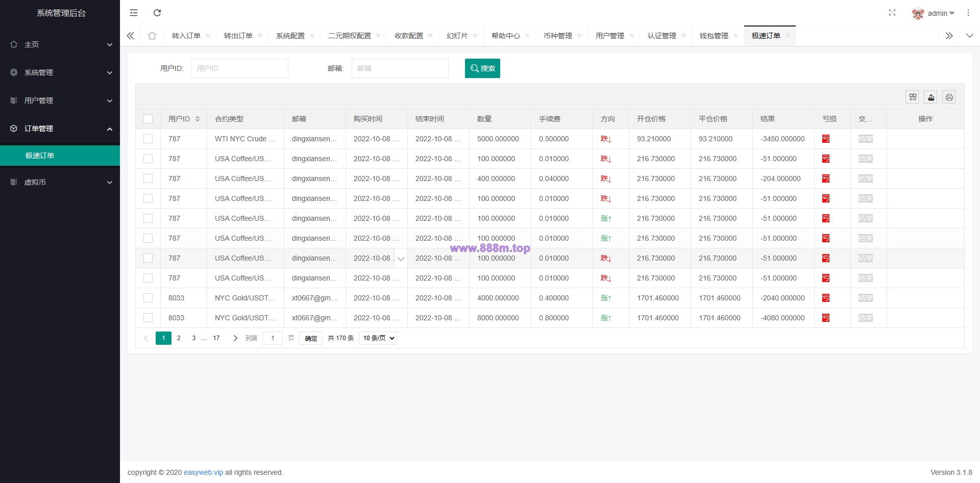Go to page 2

pyautogui.click(x=179, y=338)
